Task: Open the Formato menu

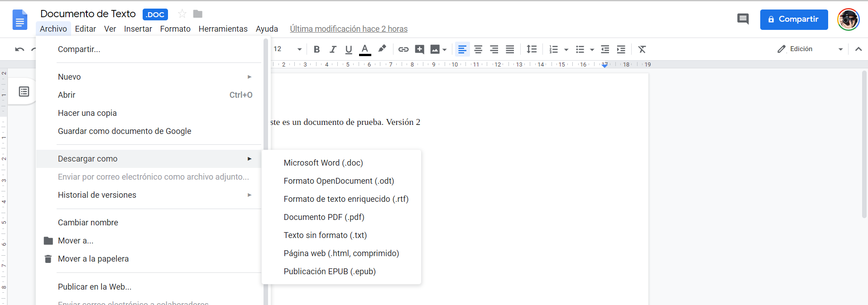Action: (175, 29)
